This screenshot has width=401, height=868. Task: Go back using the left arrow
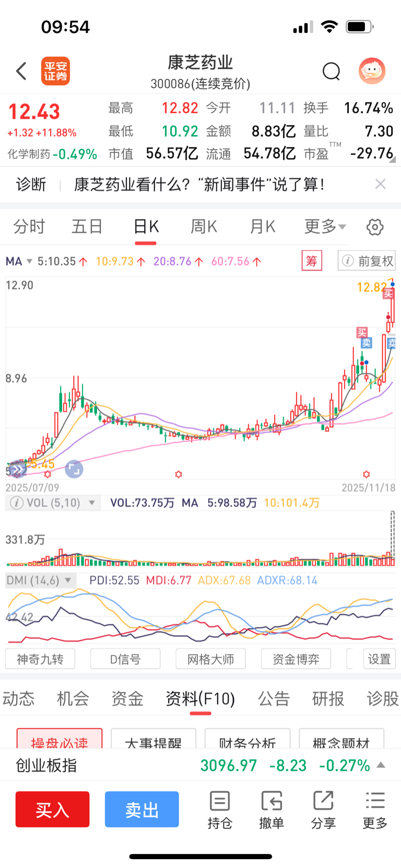[x=21, y=71]
